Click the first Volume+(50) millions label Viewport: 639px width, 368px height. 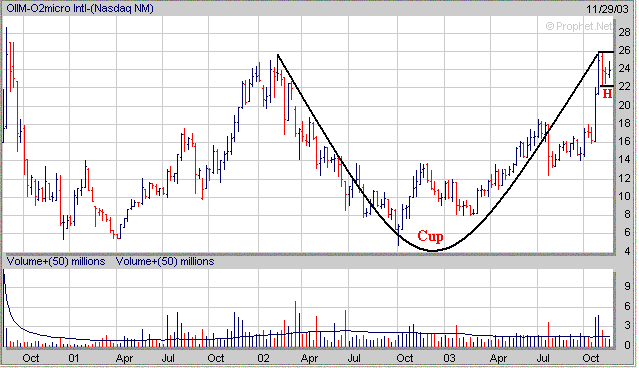[56, 261]
